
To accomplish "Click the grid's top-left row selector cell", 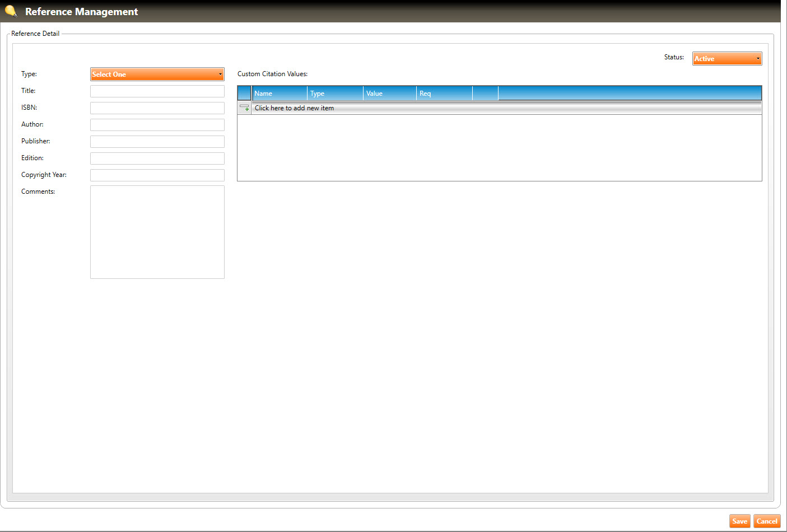I will point(244,93).
